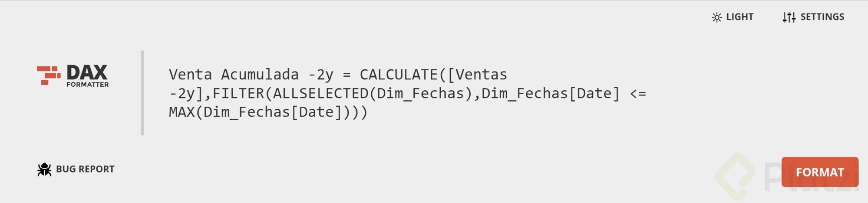
Task: Click the <= operator in the code
Action: coord(637,94)
